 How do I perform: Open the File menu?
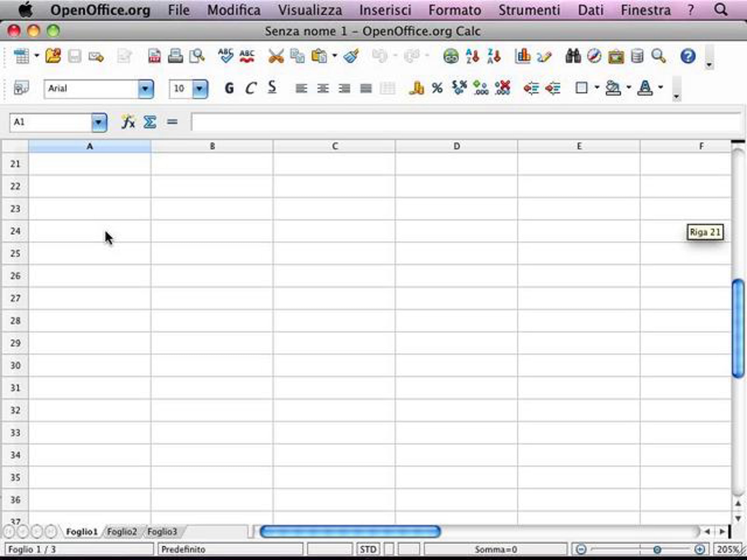179,10
